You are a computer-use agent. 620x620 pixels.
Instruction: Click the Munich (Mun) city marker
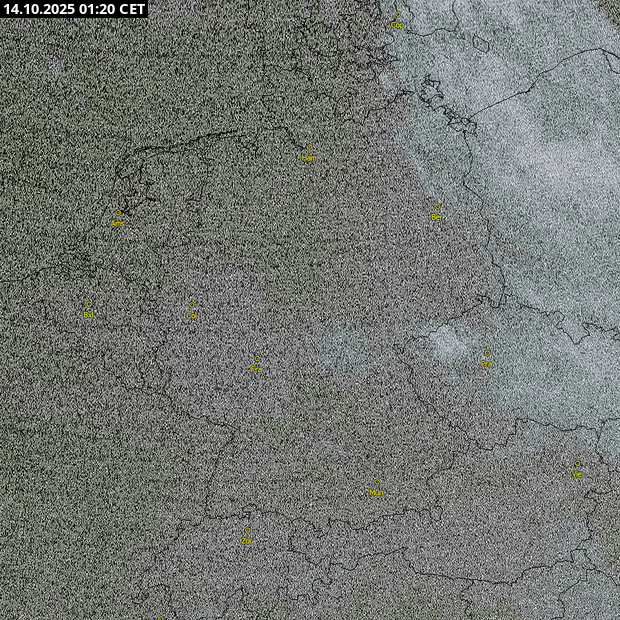(x=377, y=487)
